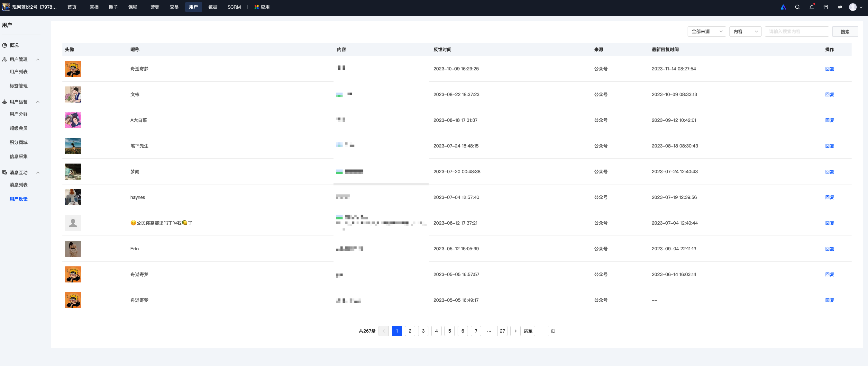Open the 营销 top menu
This screenshot has width=868, height=366.
[155, 7]
